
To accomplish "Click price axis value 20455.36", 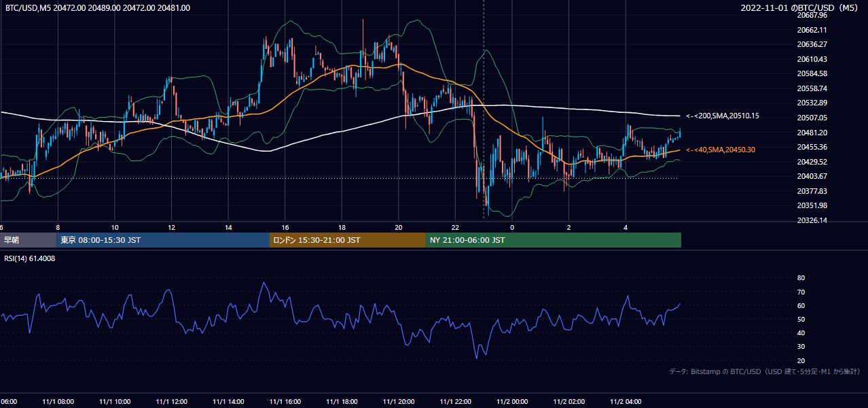I will tap(812, 147).
